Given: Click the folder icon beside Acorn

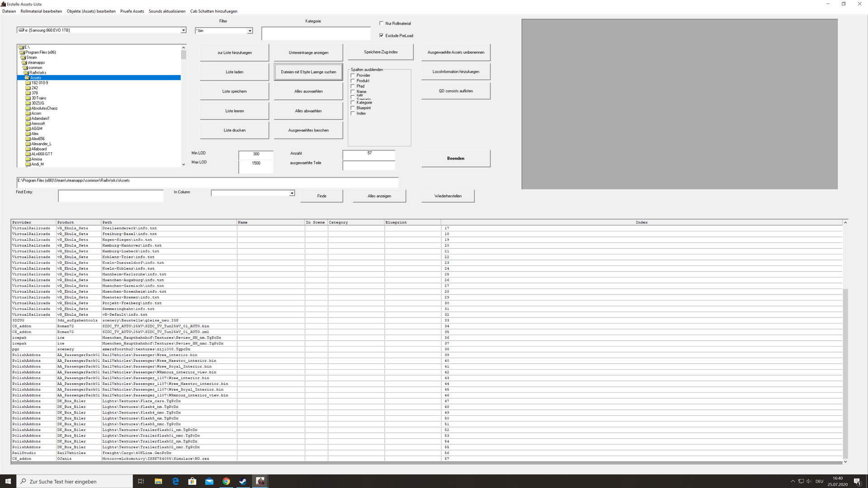Looking at the screenshot, I should click(x=28, y=113).
